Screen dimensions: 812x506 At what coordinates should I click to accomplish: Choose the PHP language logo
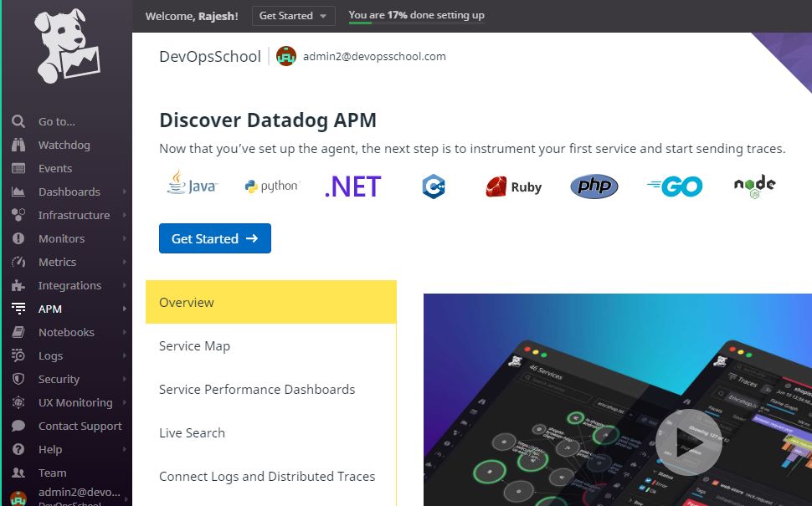(x=594, y=187)
